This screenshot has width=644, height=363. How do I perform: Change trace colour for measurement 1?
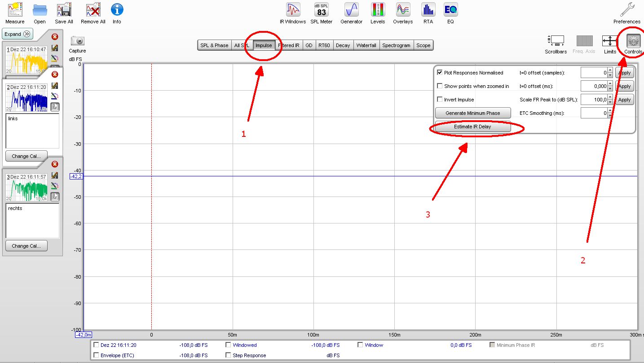point(55,58)
